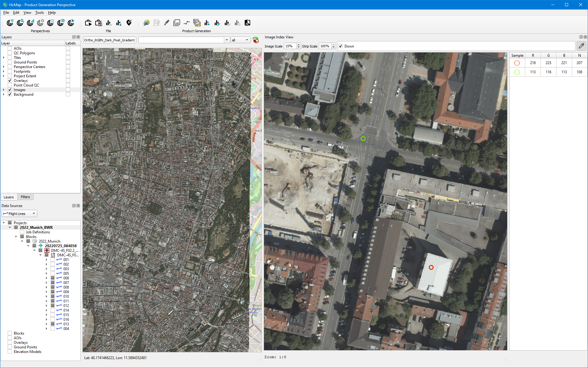Enable the Footprints layer checkbox

10,71
